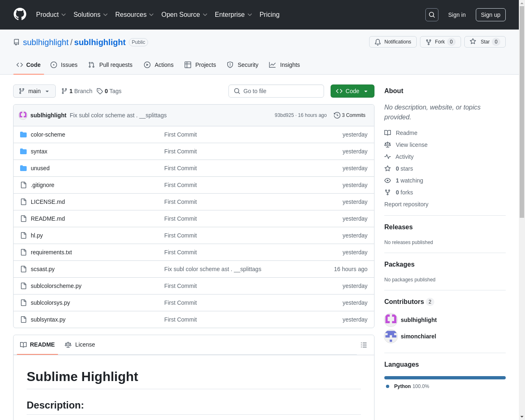Click sublhighlight contributor avatar
This screenshot has height=420, width=525.
click(x=391, y=320)
